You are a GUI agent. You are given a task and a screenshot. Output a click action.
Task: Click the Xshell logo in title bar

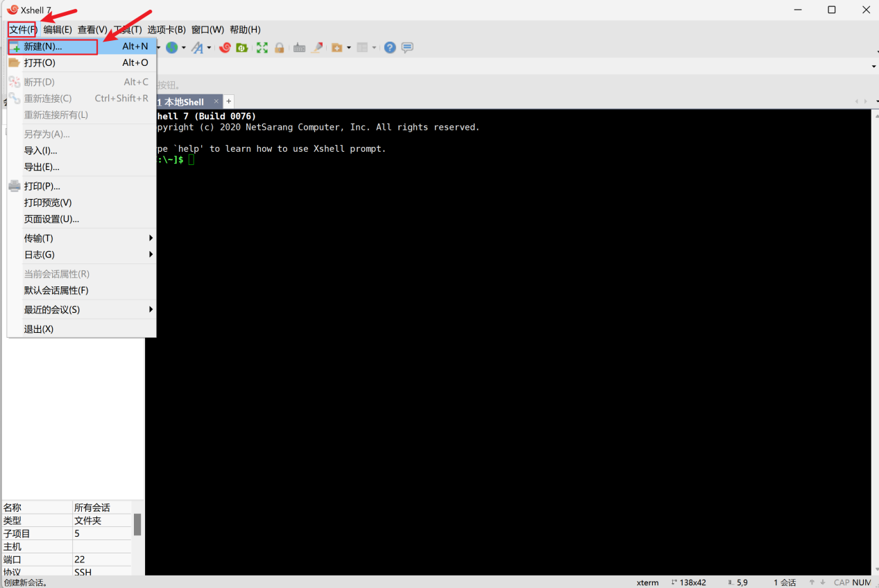[12, 10]
